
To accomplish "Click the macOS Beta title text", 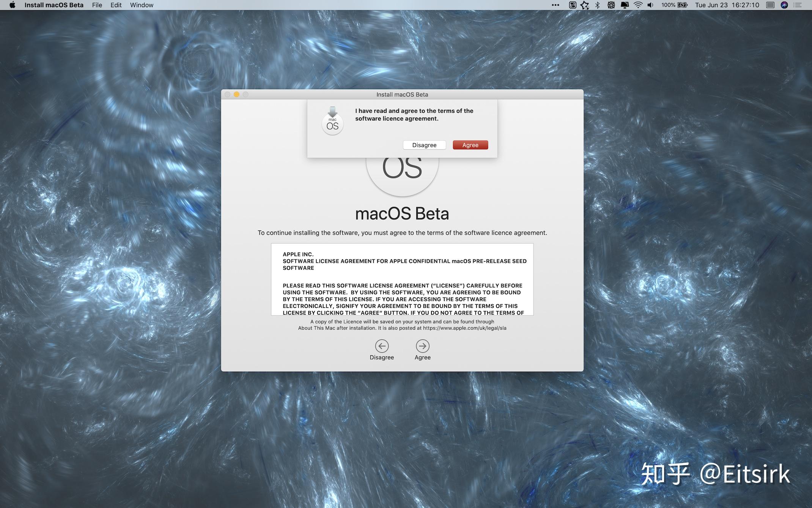I will point(402,214).
